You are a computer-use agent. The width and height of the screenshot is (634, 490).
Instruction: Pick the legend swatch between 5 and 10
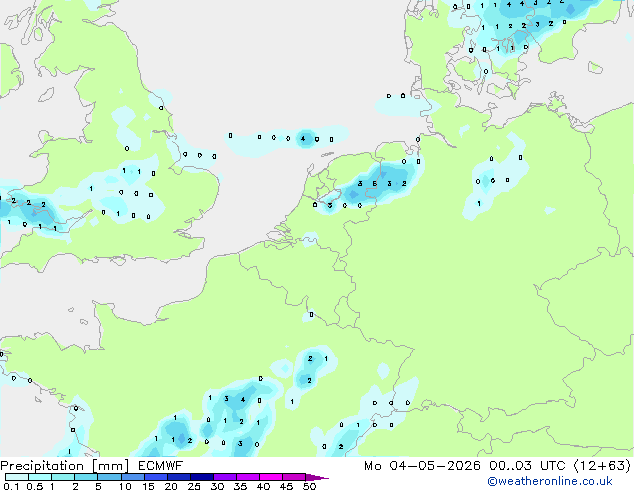[109, 477]
